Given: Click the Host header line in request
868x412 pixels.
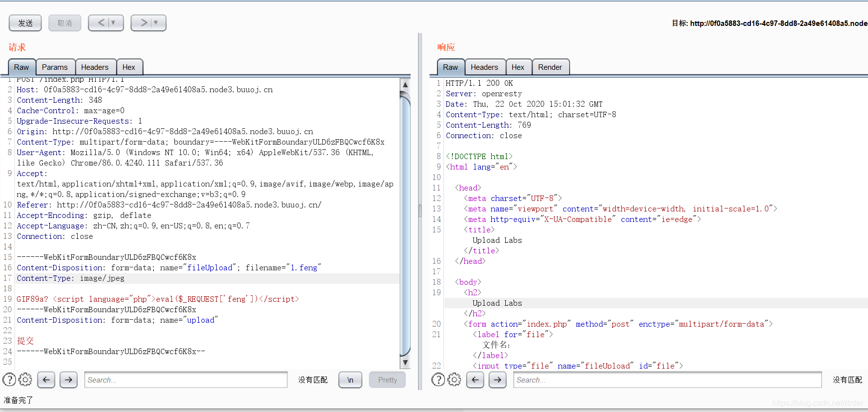Looking at the screenshot, I should point(145,90).
